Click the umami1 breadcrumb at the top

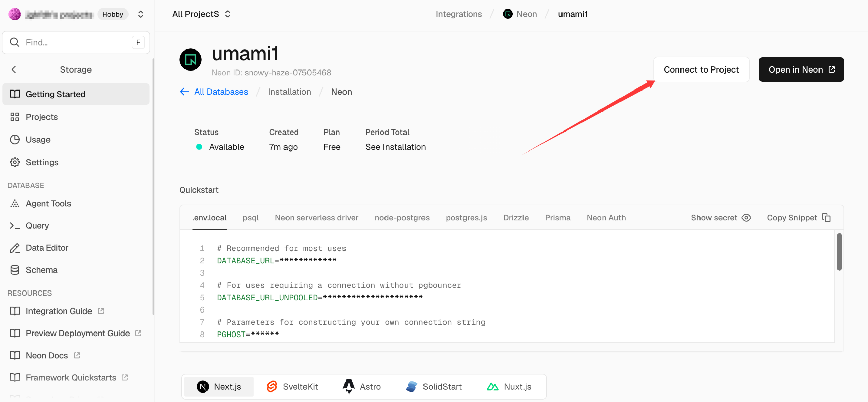pyautogui.click(x=573, y=14)
